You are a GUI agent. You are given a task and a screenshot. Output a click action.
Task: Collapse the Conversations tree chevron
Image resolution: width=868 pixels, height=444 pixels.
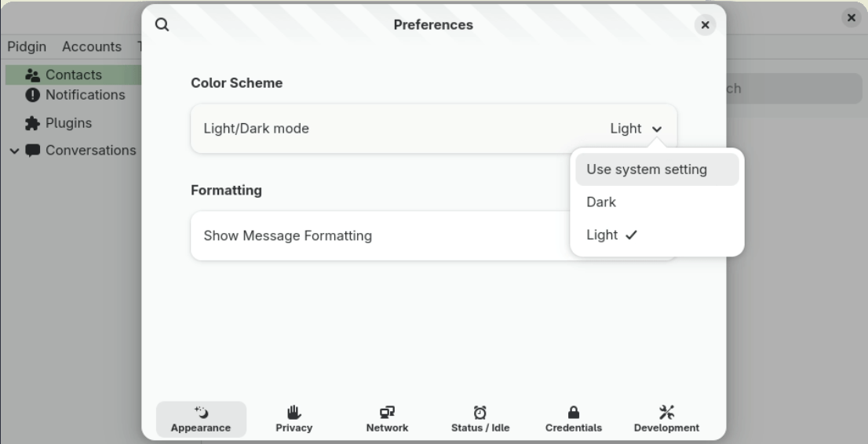pos(16,151)
